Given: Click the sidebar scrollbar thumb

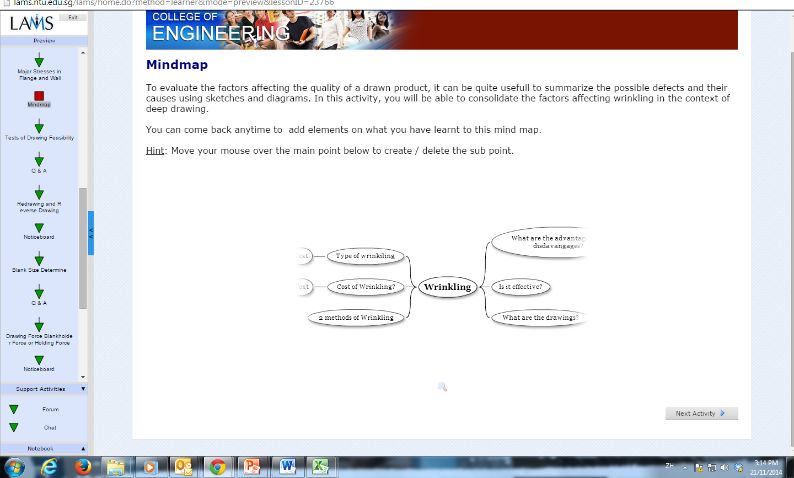Looking at the screenshot, I should point(83,248).
